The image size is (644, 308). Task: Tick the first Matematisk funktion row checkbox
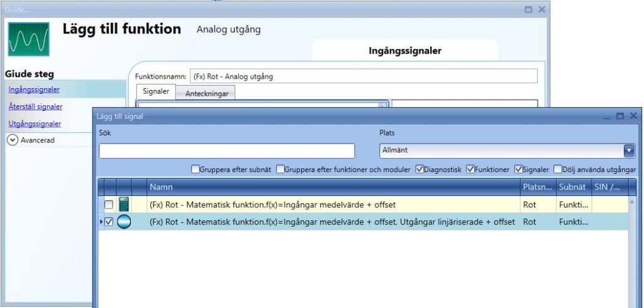coord(109,204)
